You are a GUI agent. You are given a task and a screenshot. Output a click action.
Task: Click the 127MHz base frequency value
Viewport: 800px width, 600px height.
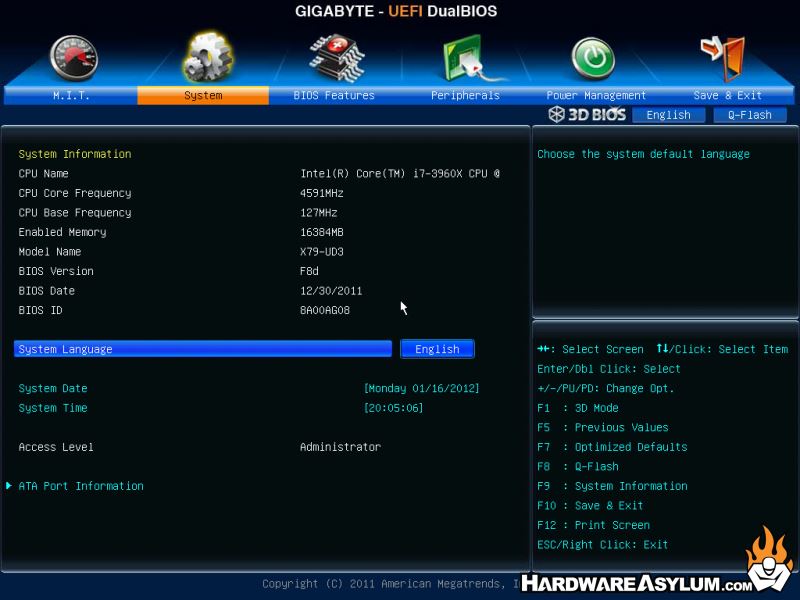(x=318, y=212)
